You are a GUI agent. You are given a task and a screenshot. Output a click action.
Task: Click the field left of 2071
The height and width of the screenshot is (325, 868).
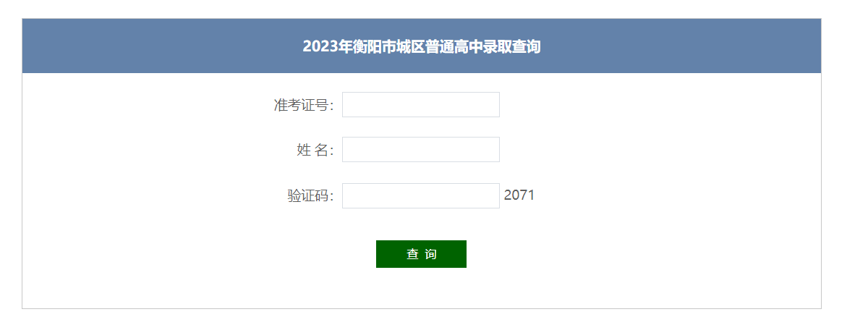tap(420, 195)
